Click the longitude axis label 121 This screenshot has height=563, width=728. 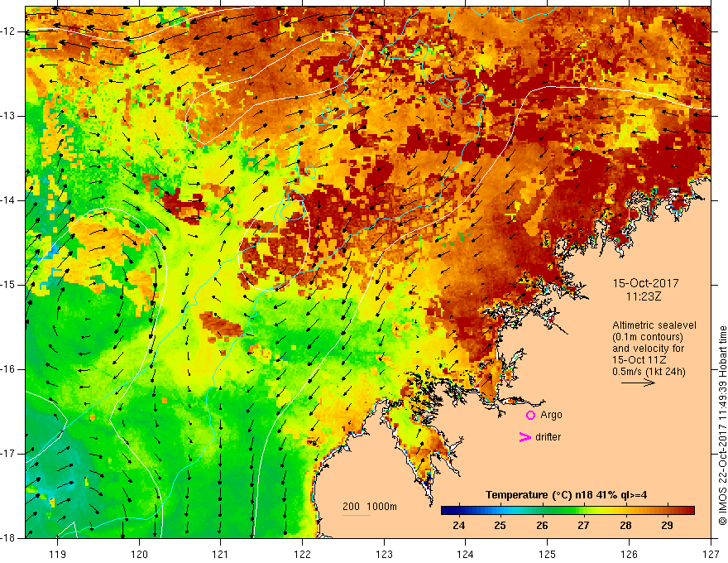point(221,554)
